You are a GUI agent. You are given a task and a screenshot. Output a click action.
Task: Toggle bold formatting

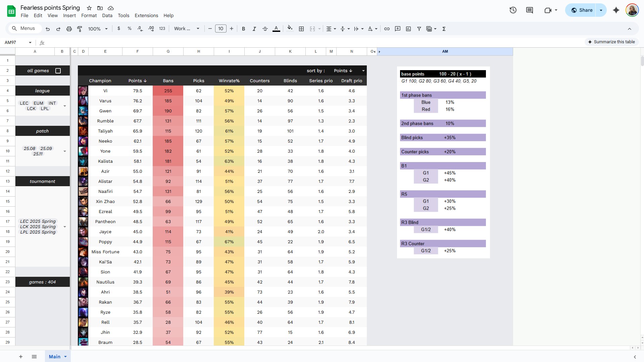(x=243, y=29)
